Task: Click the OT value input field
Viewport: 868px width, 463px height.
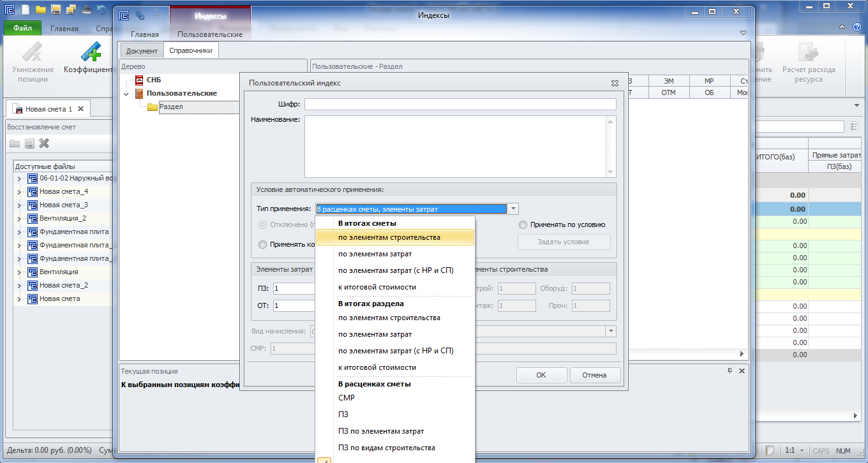Action: point(294,306)
